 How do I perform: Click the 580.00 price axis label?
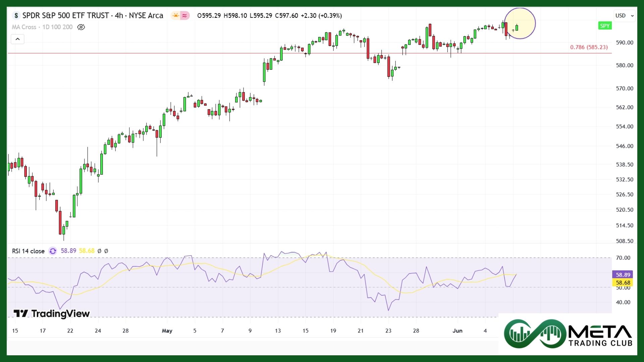pyautogui.click(x=625, y=65)
